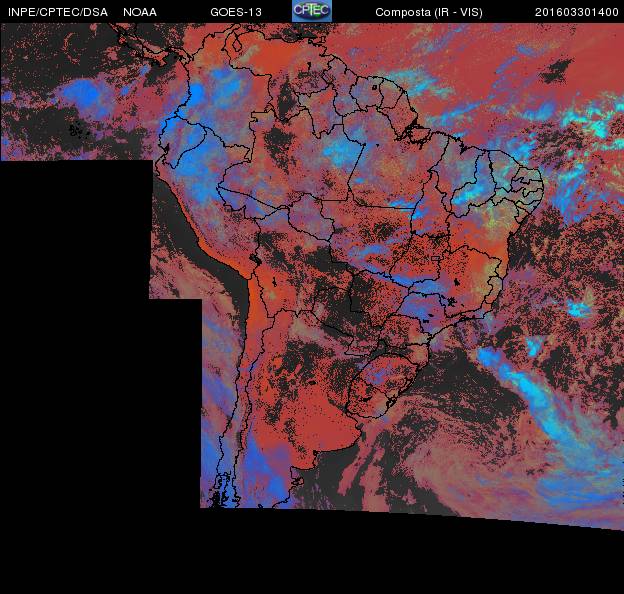This screenshot has width=624, height=594.
Task: Click the "Composta (IR - VIS)" title
Action: click(429, 12)
